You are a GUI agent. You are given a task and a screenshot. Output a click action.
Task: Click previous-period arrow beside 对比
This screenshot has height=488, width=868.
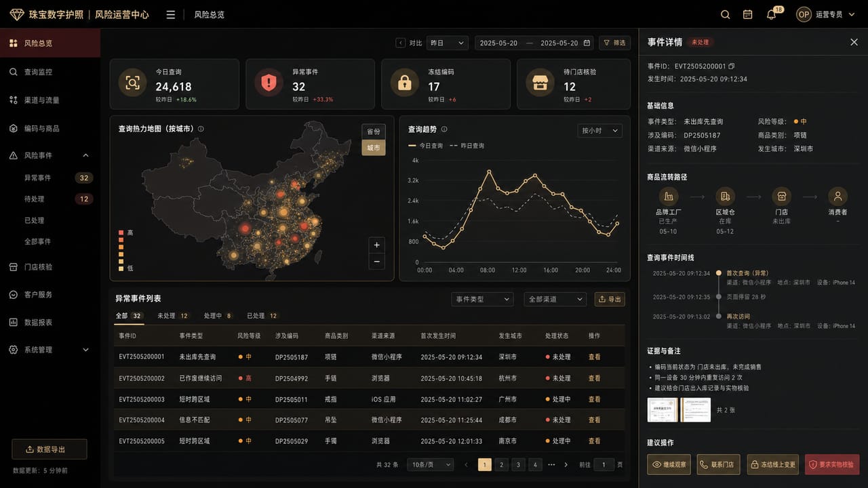[x=401, y=43]
